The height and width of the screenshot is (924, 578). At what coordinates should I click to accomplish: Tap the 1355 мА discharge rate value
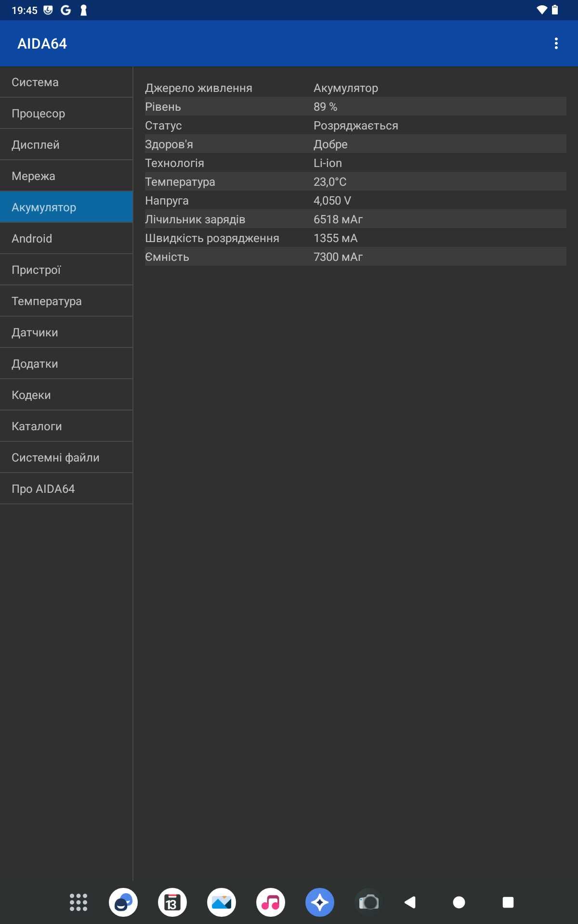click(336, 238)
